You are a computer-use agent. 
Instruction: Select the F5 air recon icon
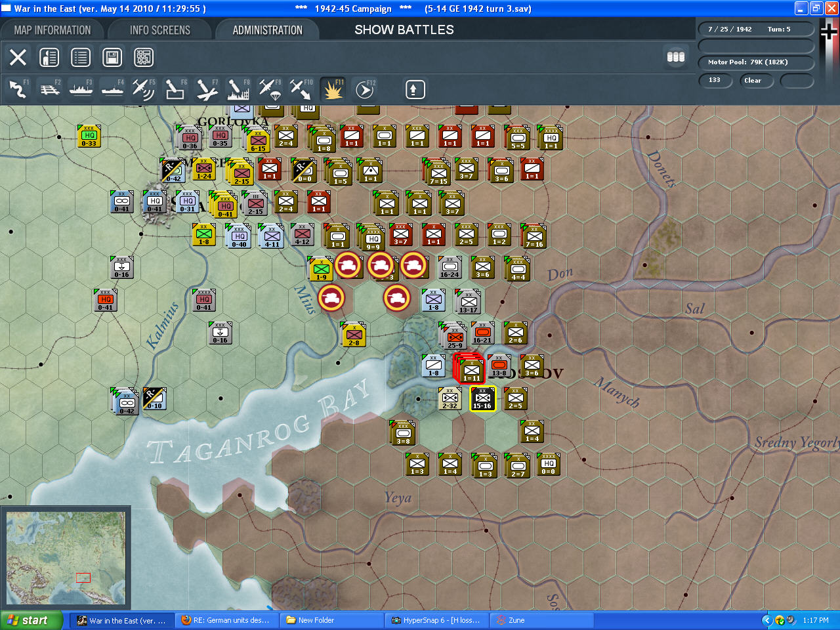[x=144, y=89]
